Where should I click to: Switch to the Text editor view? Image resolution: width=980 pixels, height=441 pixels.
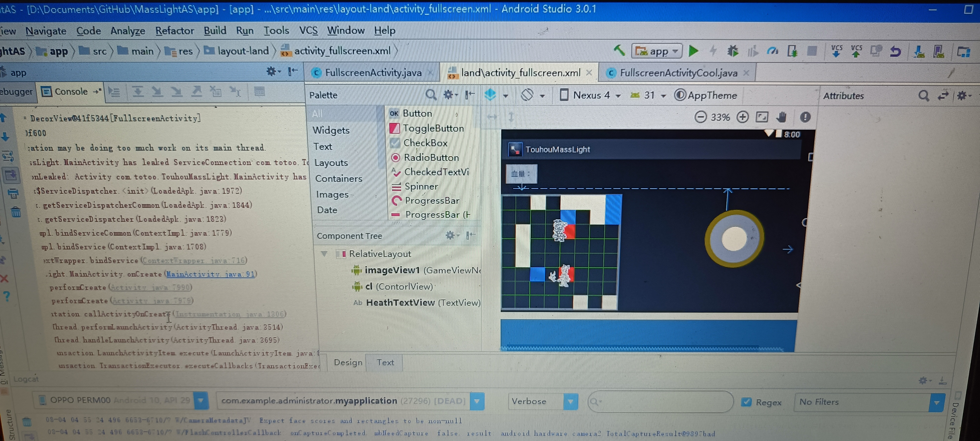coord(385,362)
